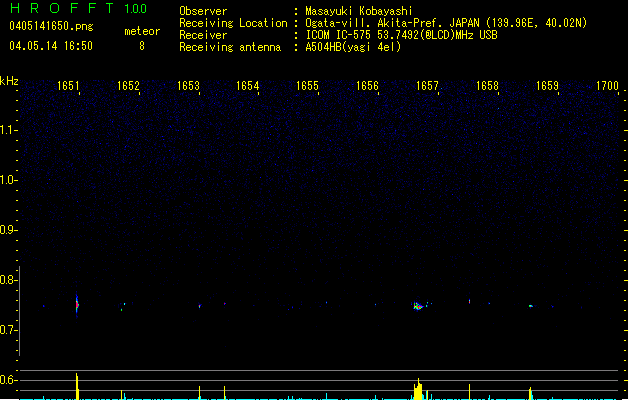Click receiver value ICOM IC-575 53.7492 MHz USB
Image resolution: width=629 pixels, height=400 pixels.
(x=402, y=35)
